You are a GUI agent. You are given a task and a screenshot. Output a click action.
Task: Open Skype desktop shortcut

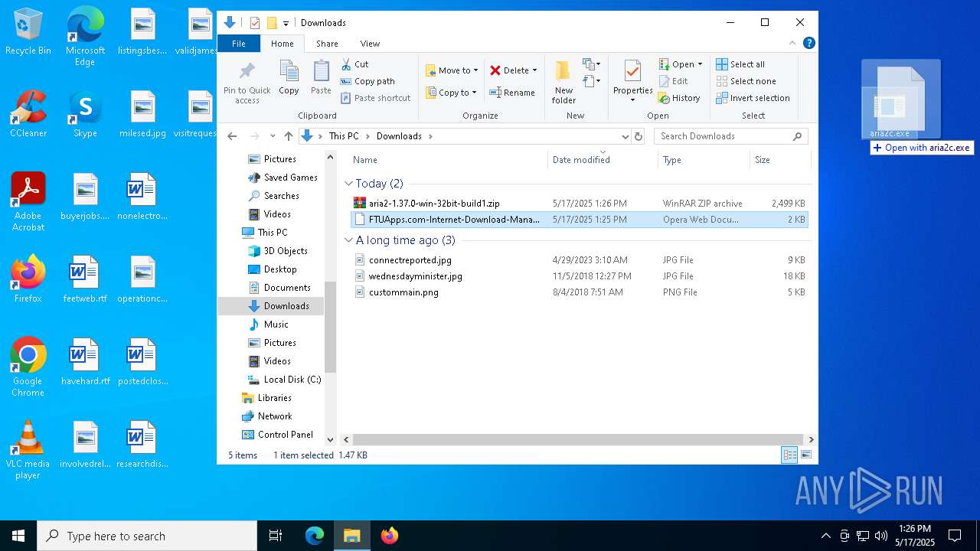[85, 114]
